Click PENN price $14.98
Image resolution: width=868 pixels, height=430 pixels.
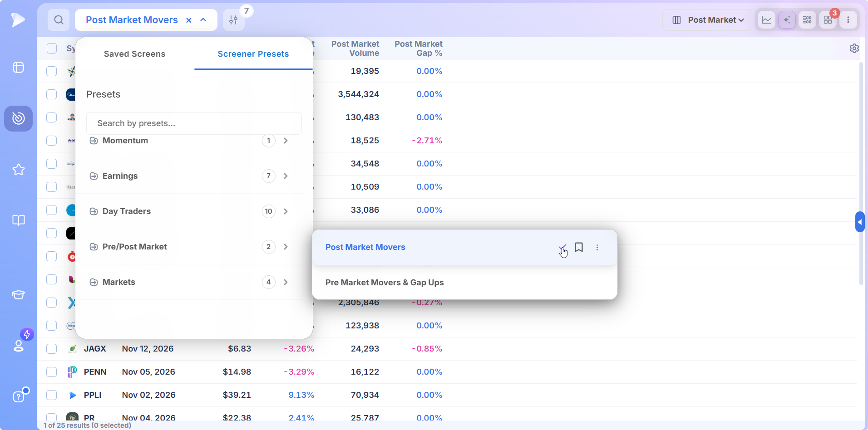pos(237,372)
